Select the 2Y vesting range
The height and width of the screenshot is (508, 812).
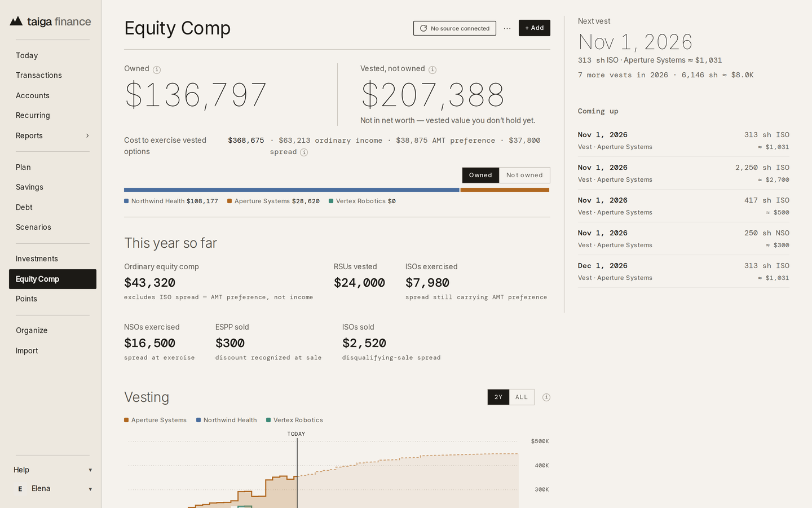click(498, 397)
